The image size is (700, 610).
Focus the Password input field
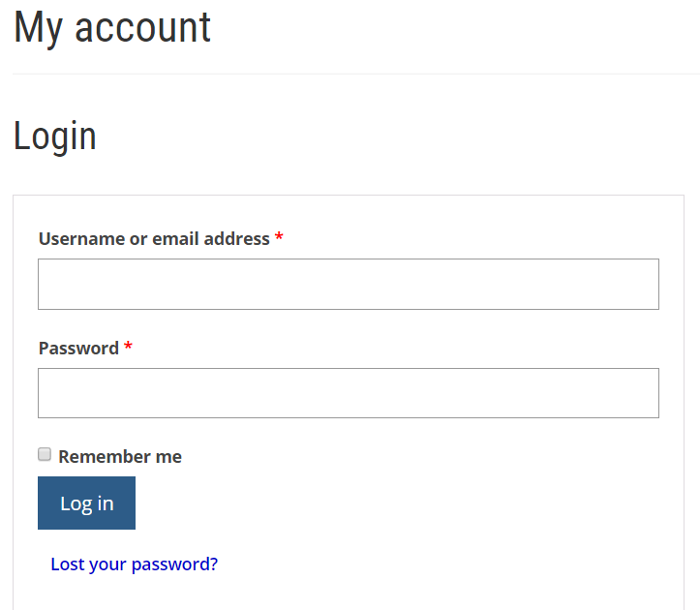pyautogui.click(x=349, y=393)
